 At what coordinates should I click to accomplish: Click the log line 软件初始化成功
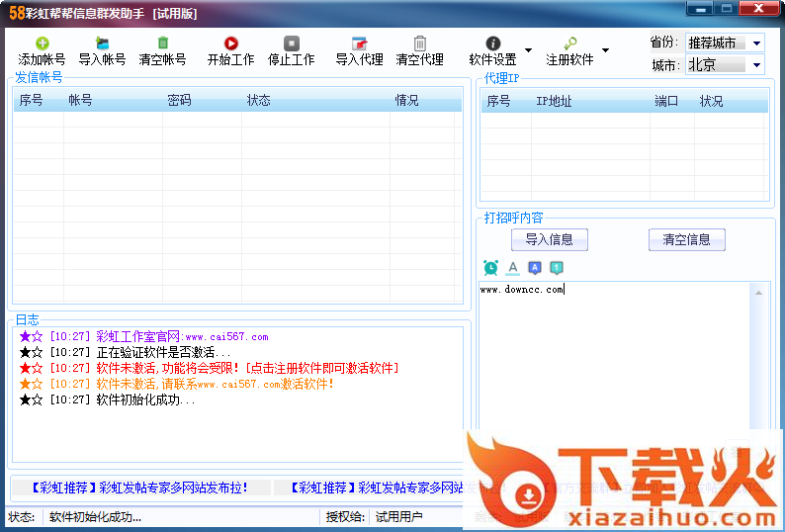[x=107, y=399]
